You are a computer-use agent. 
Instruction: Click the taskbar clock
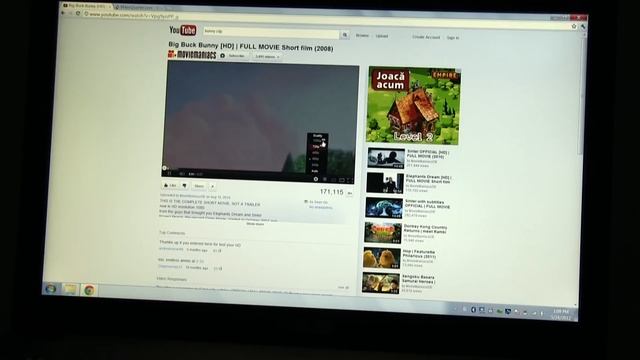coord(560,314)
